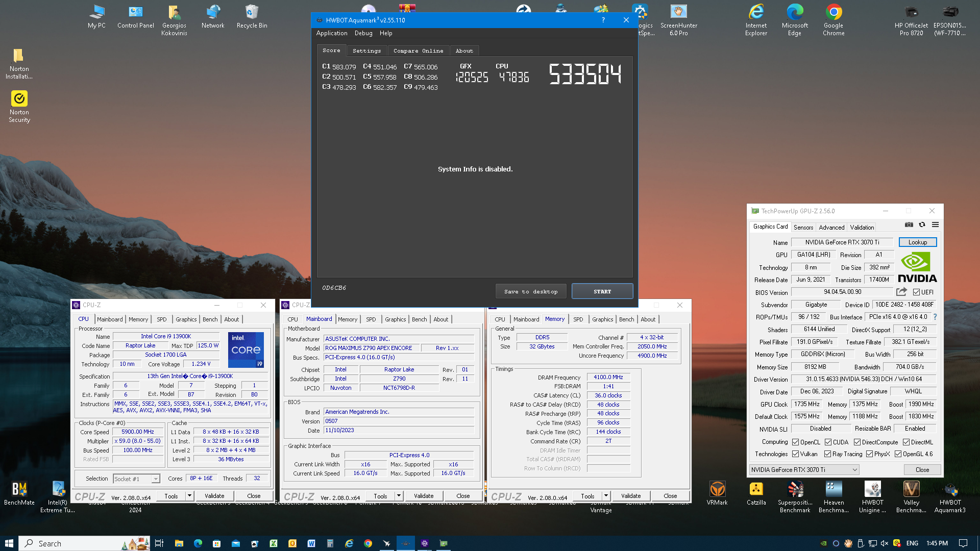Open the Bench tab in CPU-Z CPU window

[210, 319]
